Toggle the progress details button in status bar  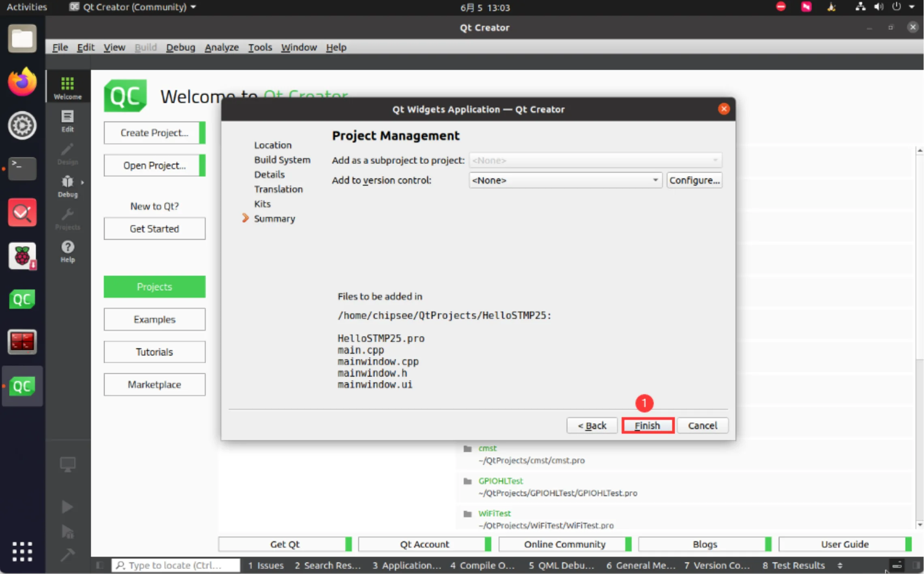(x=897, y=565)
